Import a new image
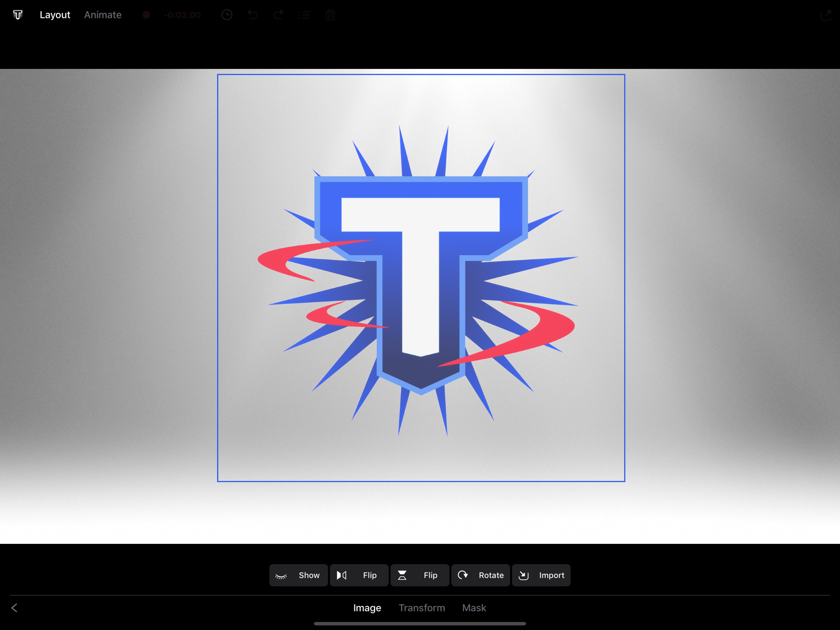Image resolution: width=840 pixels, height=630 pixels. pyautogui.click(x=541, y=575)
